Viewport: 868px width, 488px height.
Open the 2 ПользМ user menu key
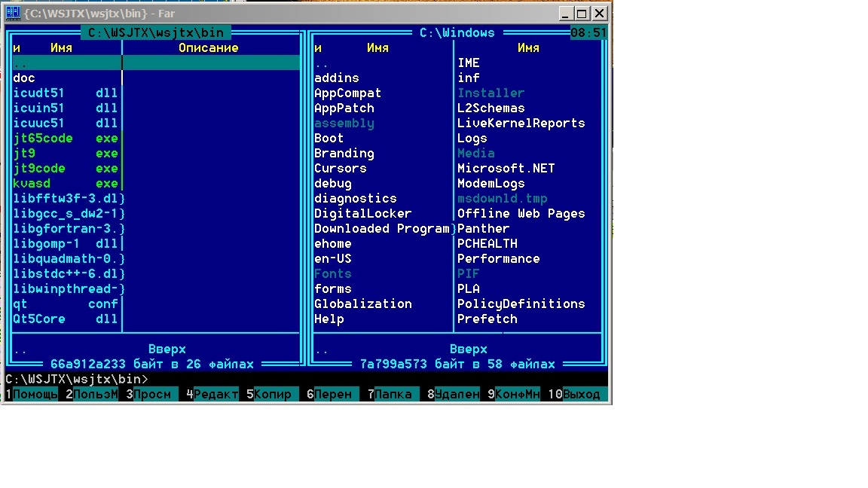[x=94, y=394]
